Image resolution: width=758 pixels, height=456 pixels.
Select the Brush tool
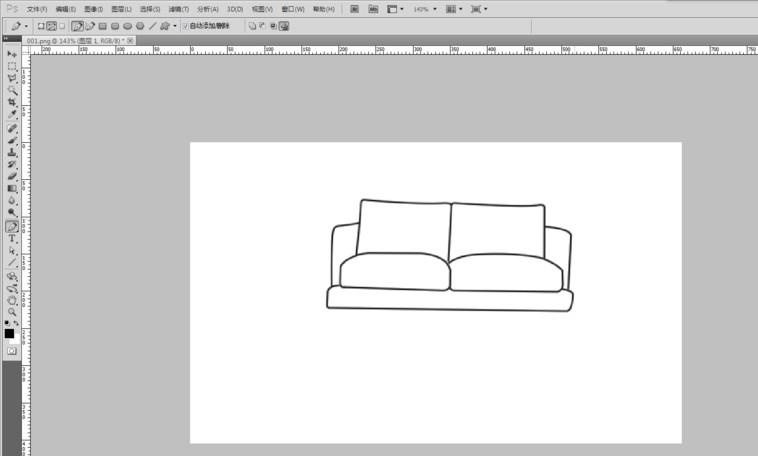(12, 140)
